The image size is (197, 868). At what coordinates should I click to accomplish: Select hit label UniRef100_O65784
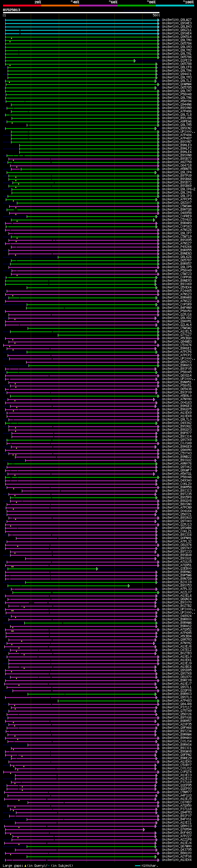(x=177, y=44)
